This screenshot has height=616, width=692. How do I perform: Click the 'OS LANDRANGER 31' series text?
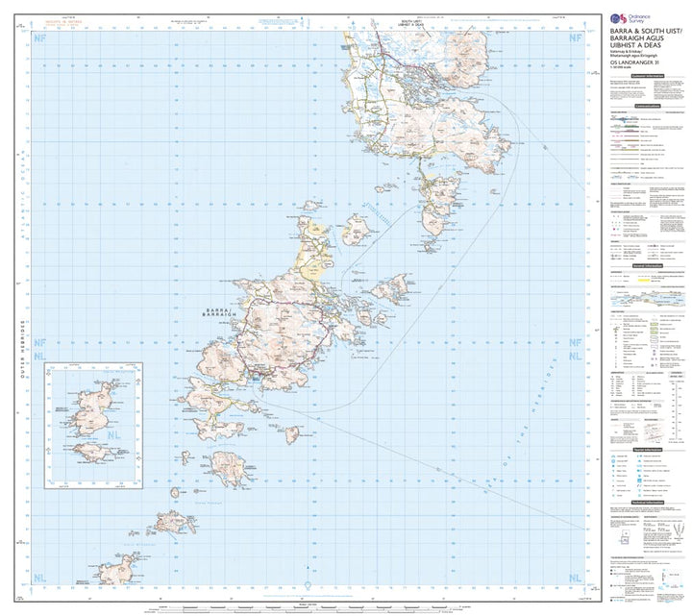(x=634, y=63)
